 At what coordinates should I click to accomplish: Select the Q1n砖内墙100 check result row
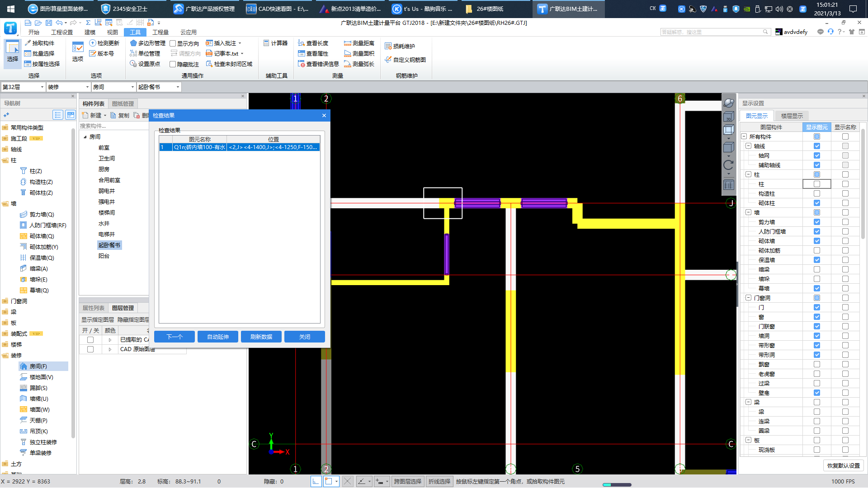pos(240,147)
